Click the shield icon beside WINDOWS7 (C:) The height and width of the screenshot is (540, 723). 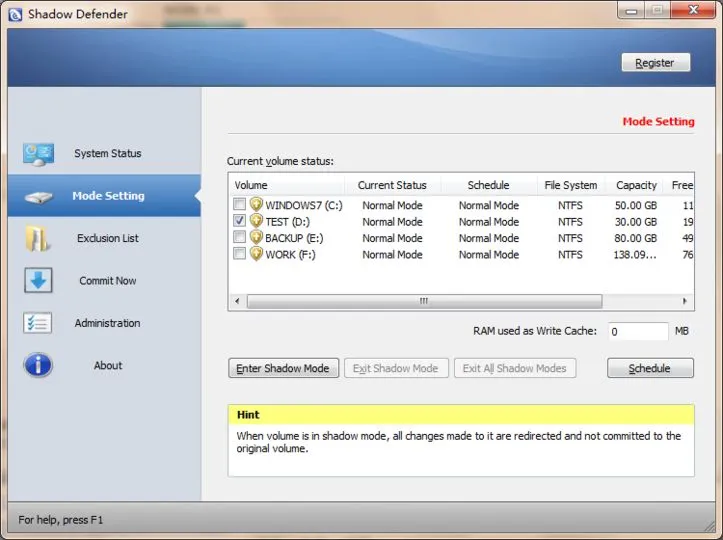(x=256, y=204)
